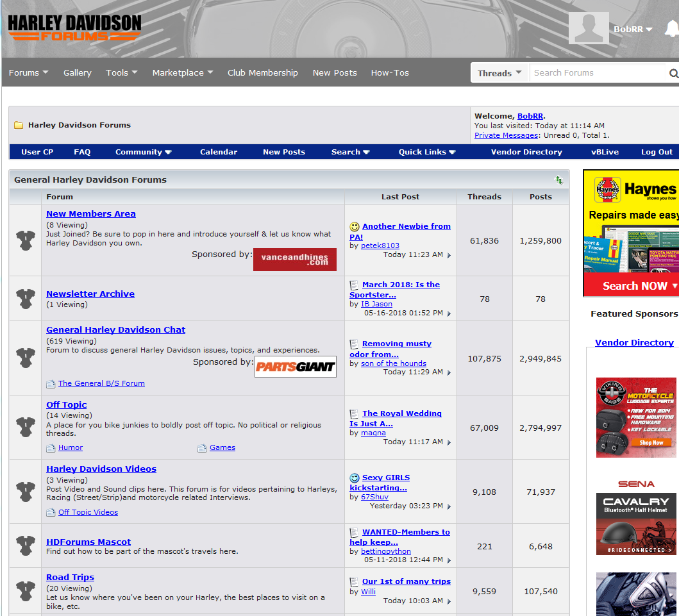
Task: Click the Haynes Search NOW ad banner
Action: click(x=632, y=233)
